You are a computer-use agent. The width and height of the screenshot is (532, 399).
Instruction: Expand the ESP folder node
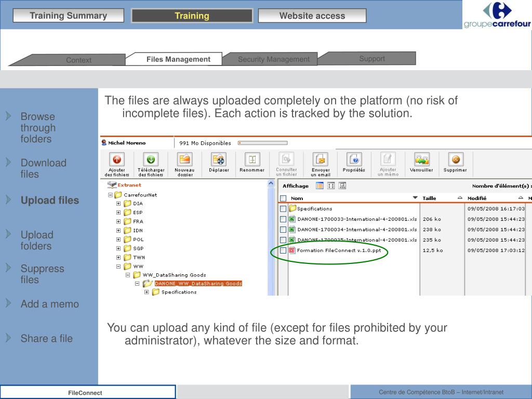point(118,212)
